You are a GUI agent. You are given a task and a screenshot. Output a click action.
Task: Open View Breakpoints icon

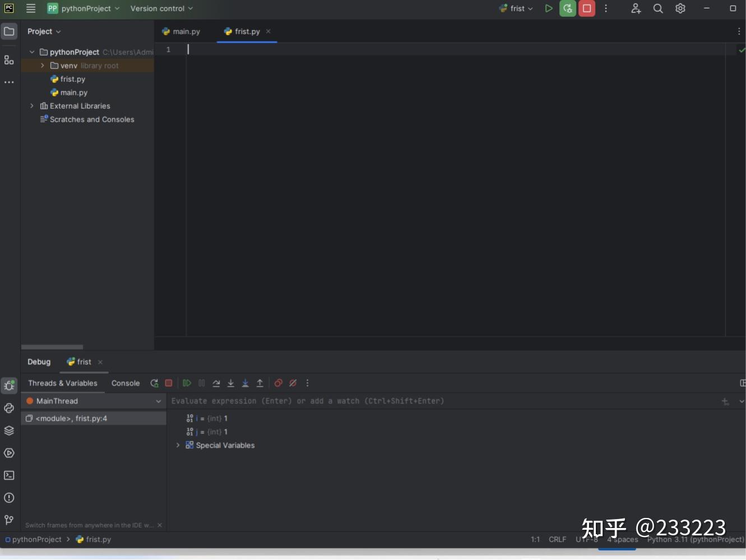point(279,383)
